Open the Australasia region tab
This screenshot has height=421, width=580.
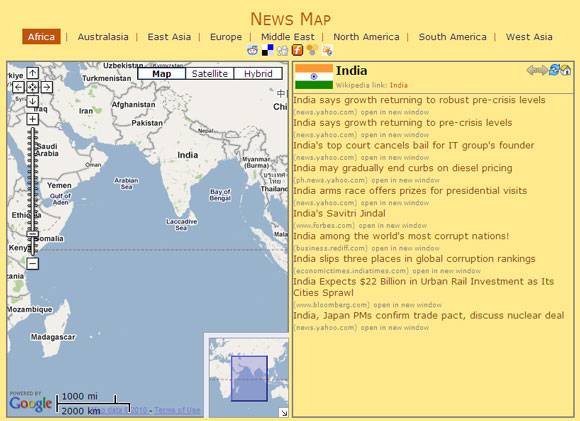coord(103,37)
